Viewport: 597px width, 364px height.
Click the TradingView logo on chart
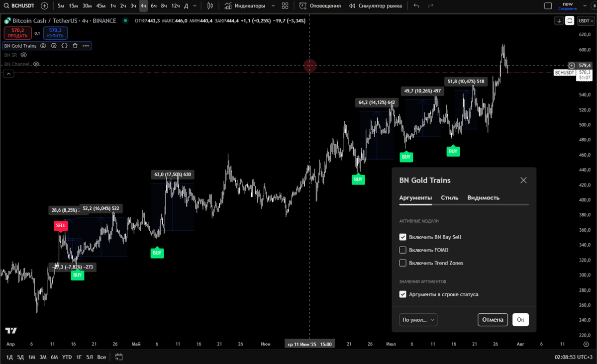(x=11, y=331)
